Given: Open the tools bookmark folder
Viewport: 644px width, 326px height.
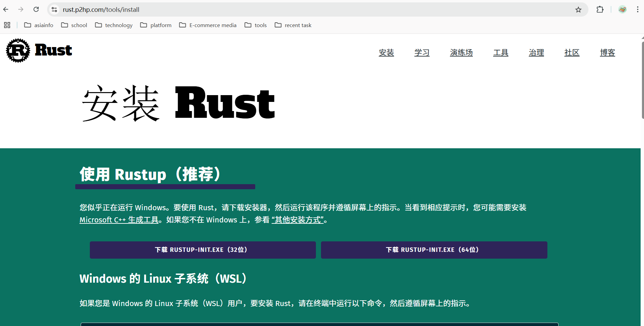Looking at the screenshot, I should point(256,25).
